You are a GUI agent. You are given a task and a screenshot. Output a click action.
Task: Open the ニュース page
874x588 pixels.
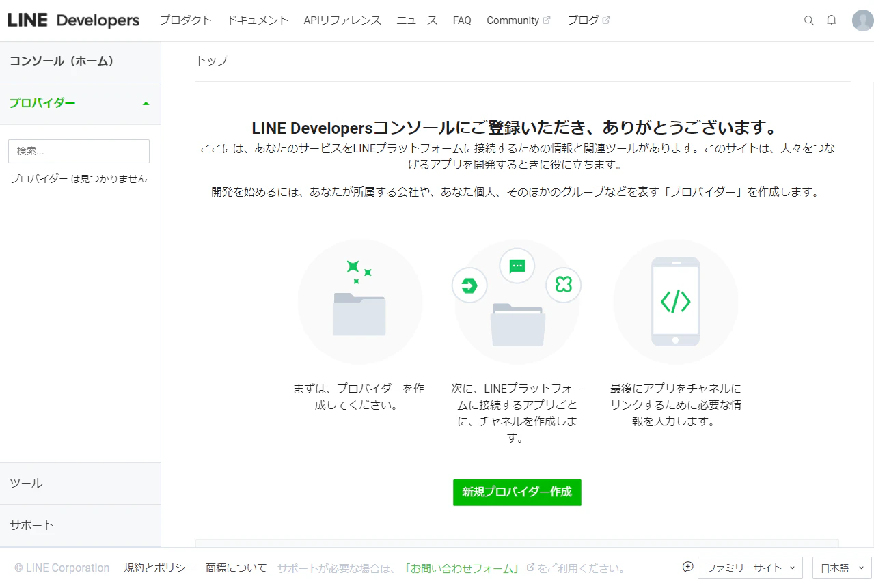tap(417, 20)
